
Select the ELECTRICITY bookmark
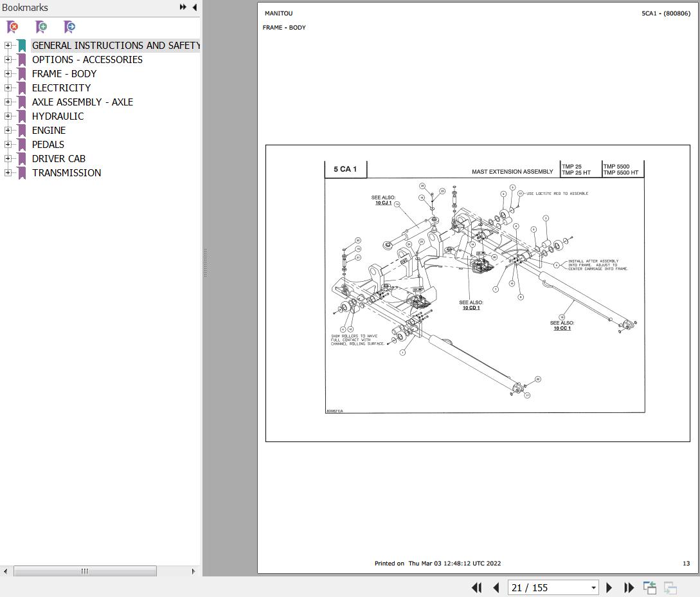tap(61, 88)
